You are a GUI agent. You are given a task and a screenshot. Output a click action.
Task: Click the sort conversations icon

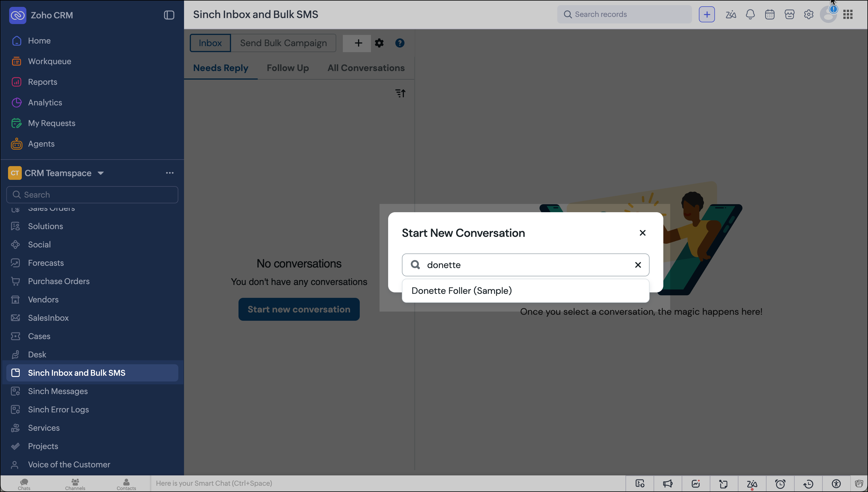click(x=400, y=93)
